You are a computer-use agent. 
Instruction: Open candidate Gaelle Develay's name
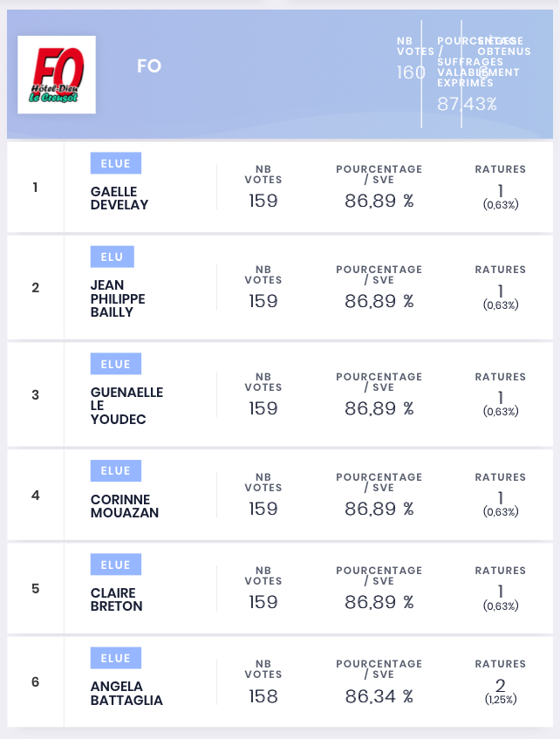(x=120, y=198)
